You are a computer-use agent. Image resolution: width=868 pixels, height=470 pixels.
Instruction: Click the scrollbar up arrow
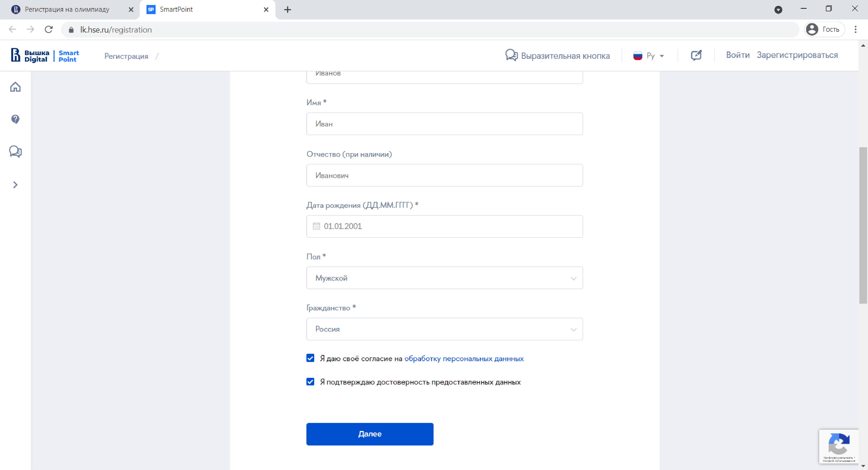(x=863, y=46)
